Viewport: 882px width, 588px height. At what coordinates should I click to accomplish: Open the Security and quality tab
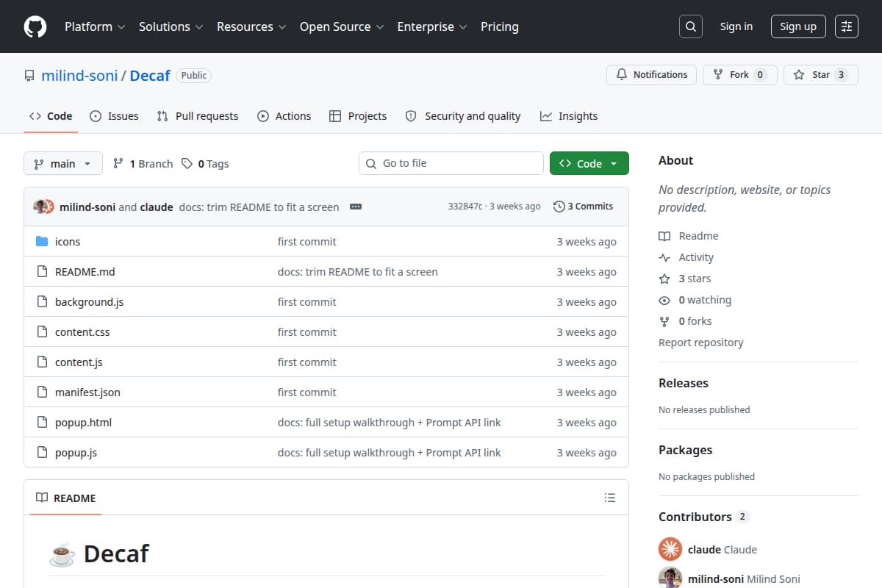(463, 116)
